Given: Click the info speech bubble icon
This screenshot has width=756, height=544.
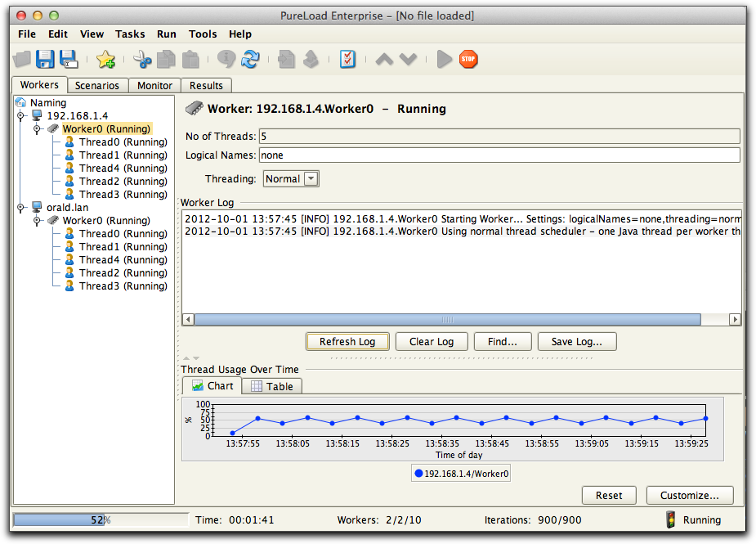Looking at the screenshot, I should pyautogui.click(x=226, y=60).
